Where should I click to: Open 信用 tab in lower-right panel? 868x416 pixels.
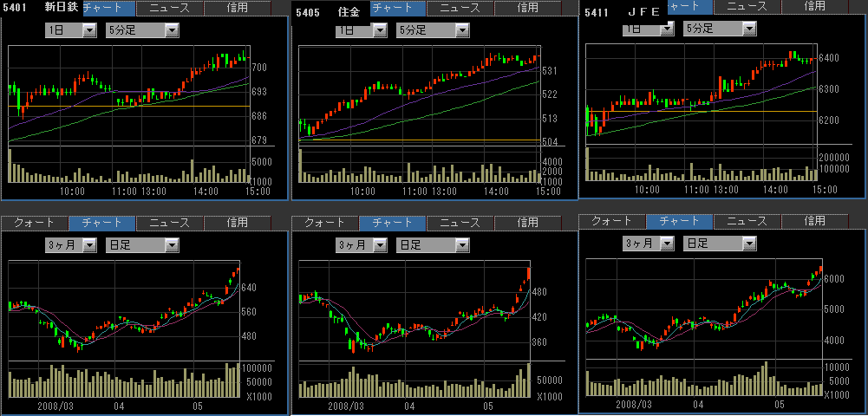tap(815, 221)
